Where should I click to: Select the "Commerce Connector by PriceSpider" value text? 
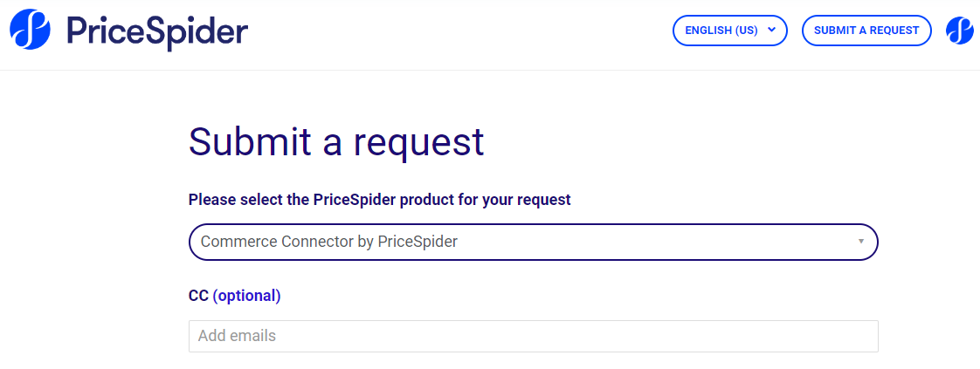pos(328,242)
